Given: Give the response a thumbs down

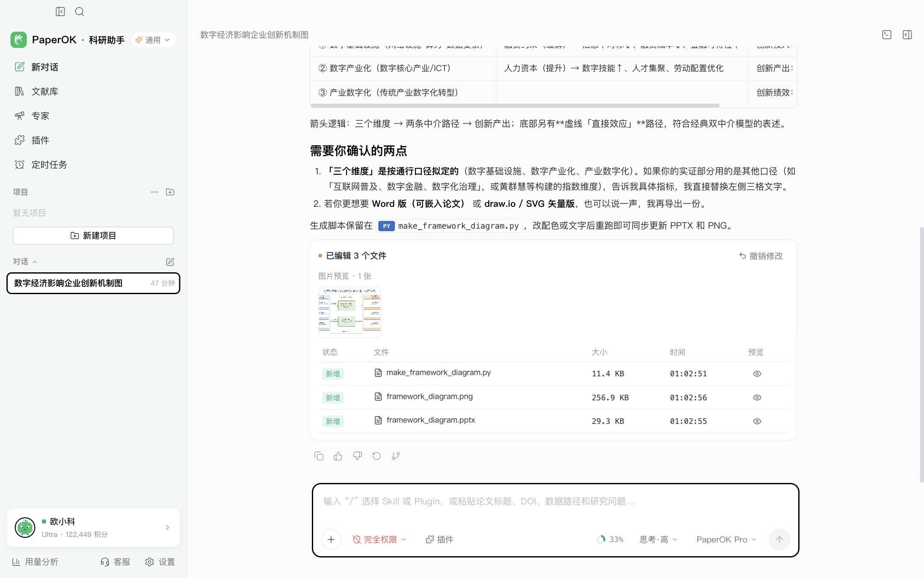Looking at the screenshot, I should (357, 456).
